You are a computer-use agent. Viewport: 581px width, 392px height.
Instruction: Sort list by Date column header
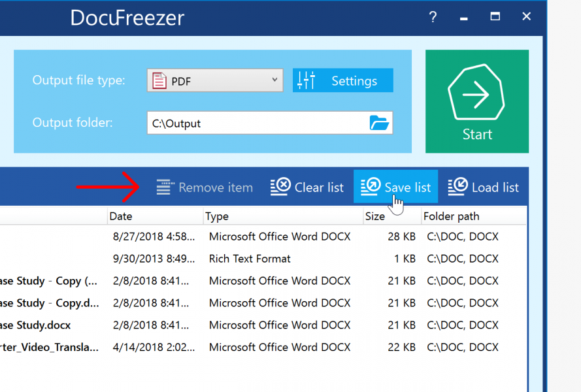pos(121,216)
